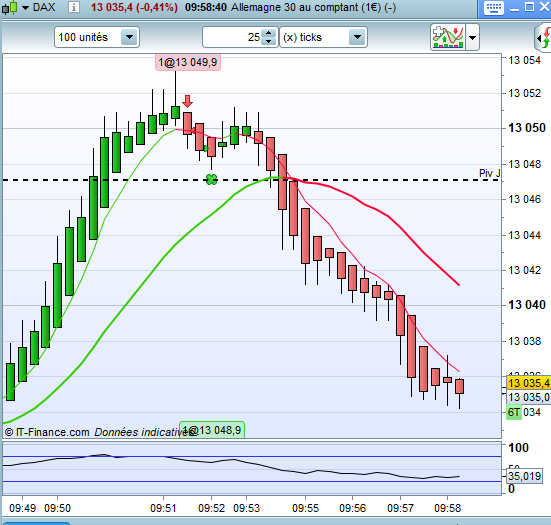
Task: Decrease the tick count with the down arrow
Action: point(269,41)
